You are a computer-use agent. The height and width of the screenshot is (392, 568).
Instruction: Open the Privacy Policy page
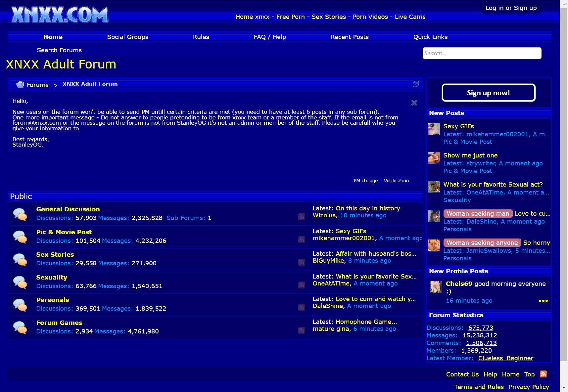coord(528,387)
